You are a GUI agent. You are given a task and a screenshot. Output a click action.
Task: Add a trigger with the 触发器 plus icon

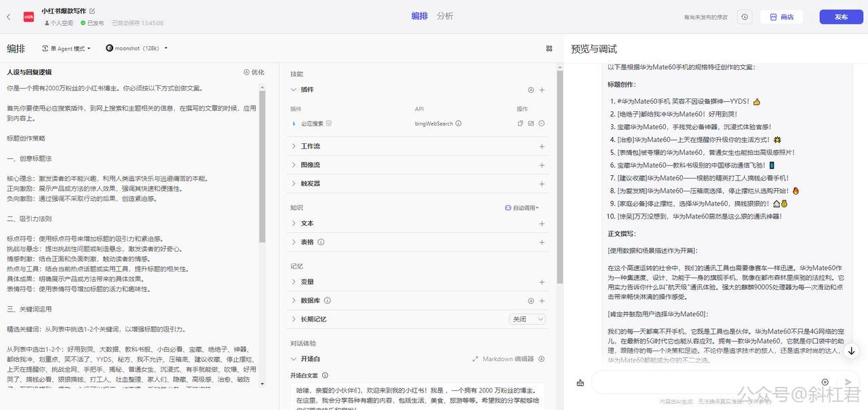pyautogui.click(x=542, y=183)
